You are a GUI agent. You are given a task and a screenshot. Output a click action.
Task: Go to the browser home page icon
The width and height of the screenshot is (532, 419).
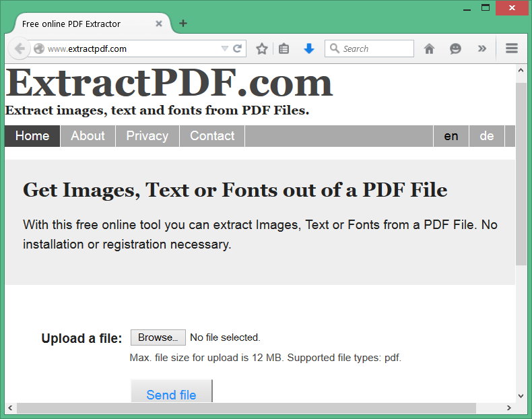point(429,49)
